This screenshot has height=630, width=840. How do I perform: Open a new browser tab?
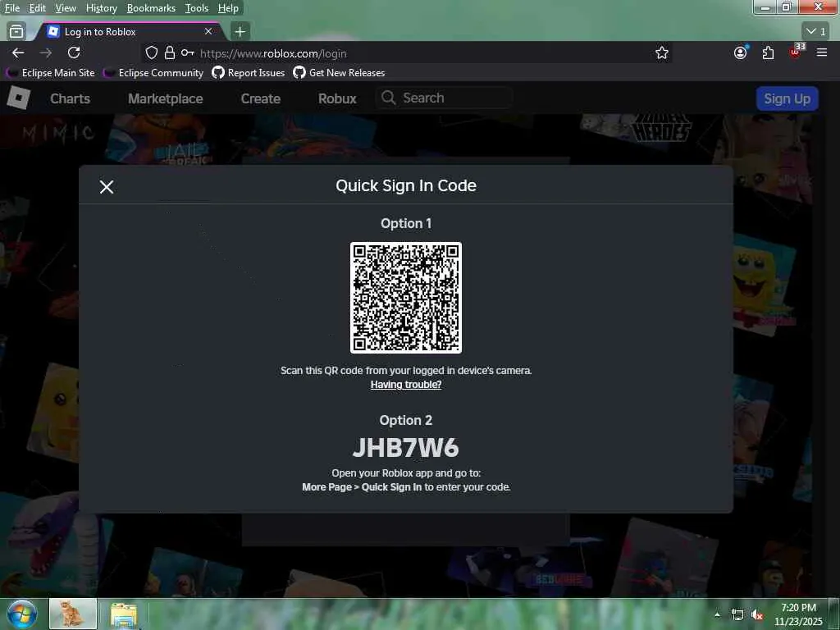coord(240,32)
